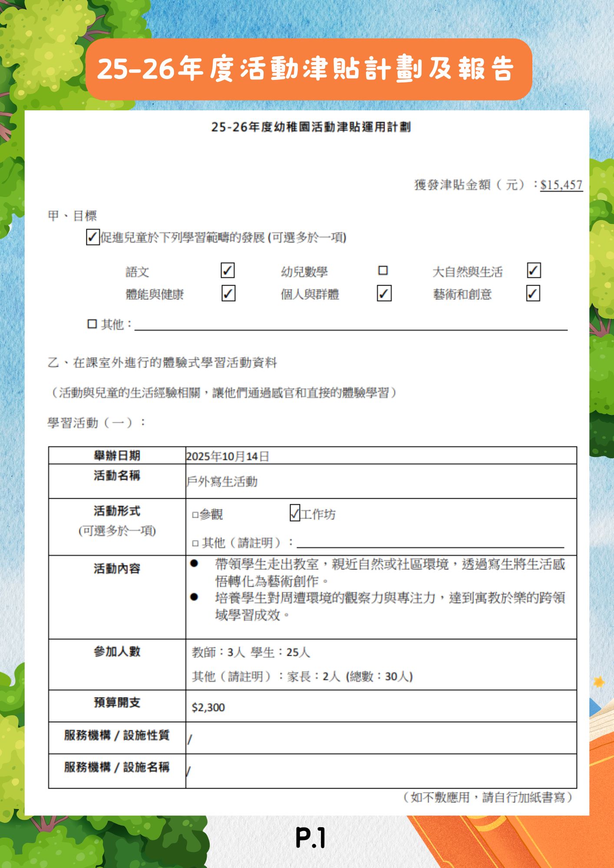This screenshot has width=614, height=868.
Task: Select the date 2025年10月14日
Action: click(228, 456)
